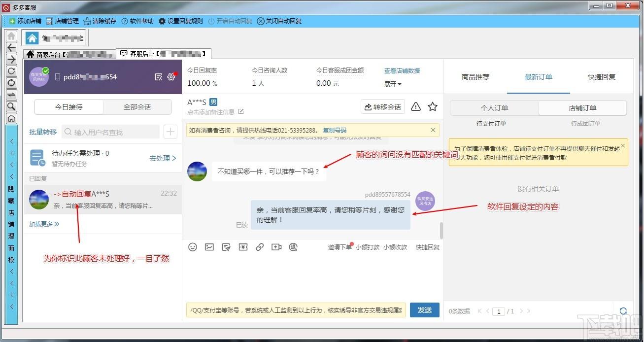644x342 pixels.
Task: Click 清除缓存 to clear the cache
Action: coord(100,21)
